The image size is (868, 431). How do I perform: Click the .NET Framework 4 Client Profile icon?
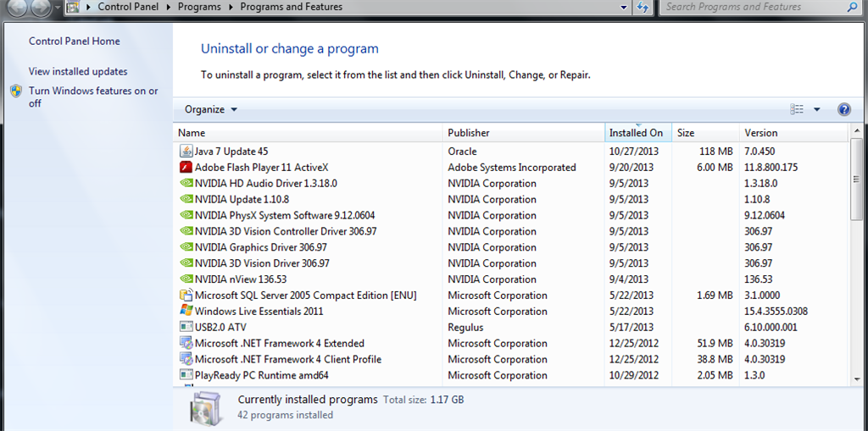(x=186, y=359)
